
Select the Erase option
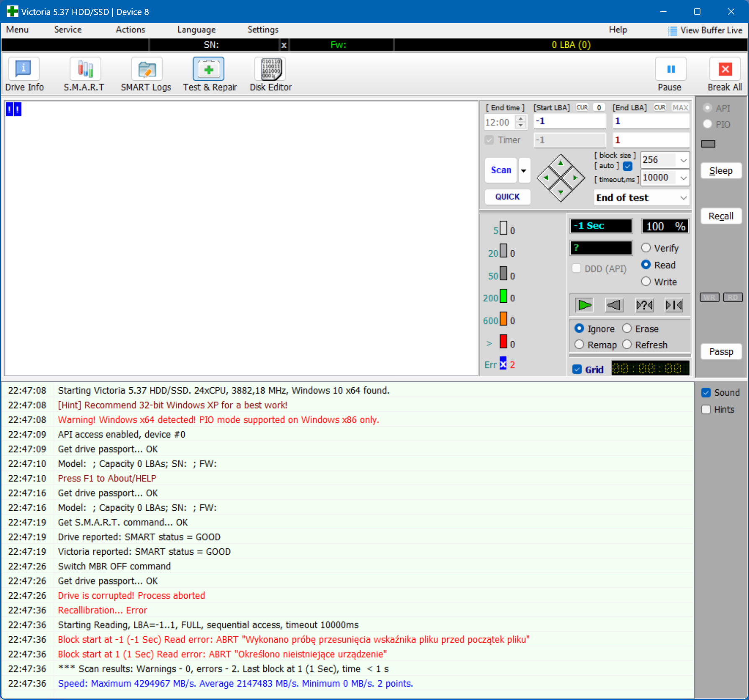click(x=627, y=328)
